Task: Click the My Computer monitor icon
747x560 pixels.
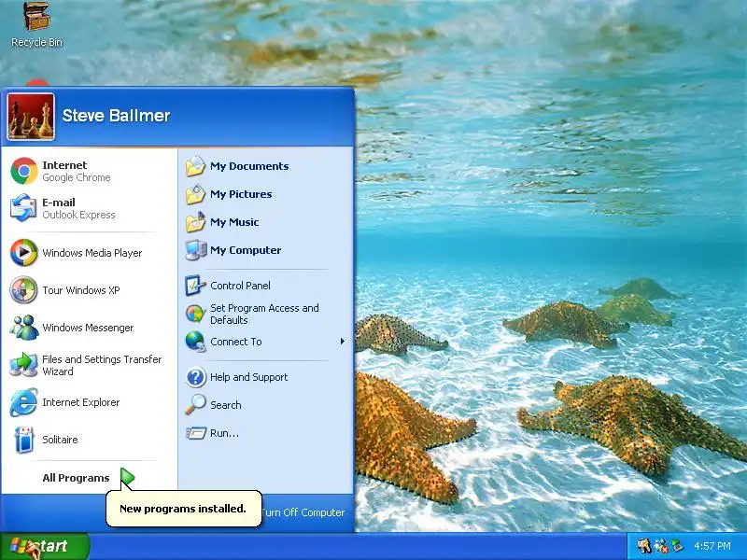Action: [x=195, y=250]
